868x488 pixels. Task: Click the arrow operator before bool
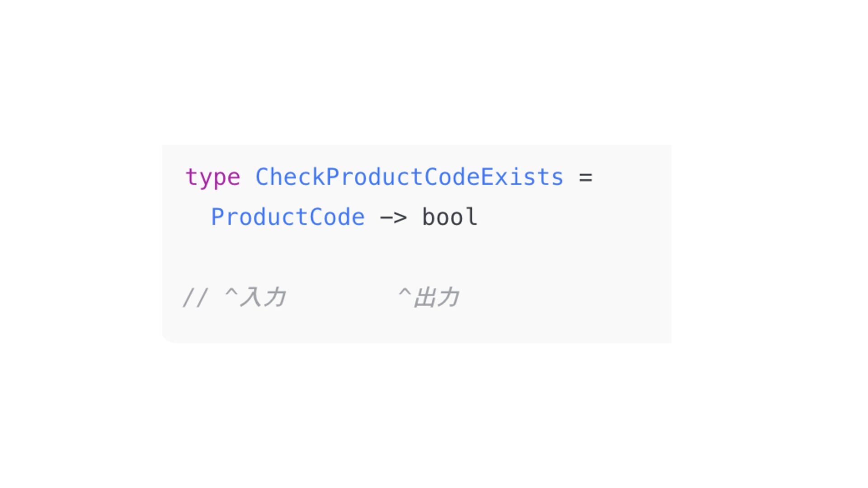click(x=393, y=218)
